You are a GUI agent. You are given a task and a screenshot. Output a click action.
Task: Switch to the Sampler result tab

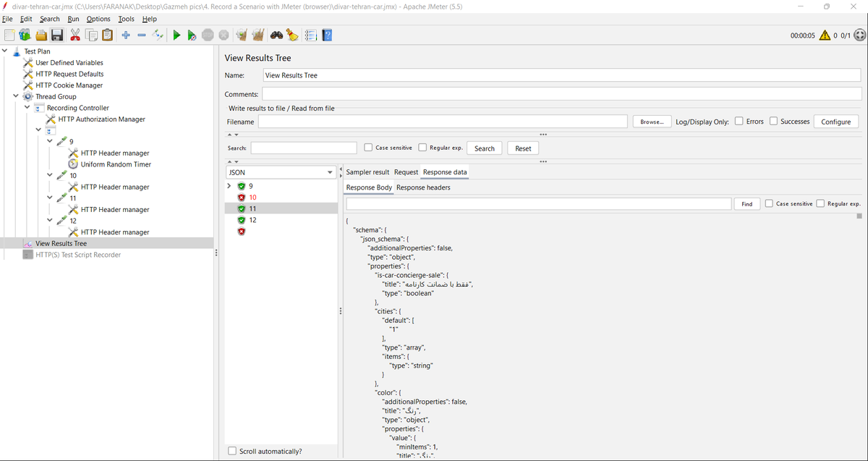click(x=367, y=172)
